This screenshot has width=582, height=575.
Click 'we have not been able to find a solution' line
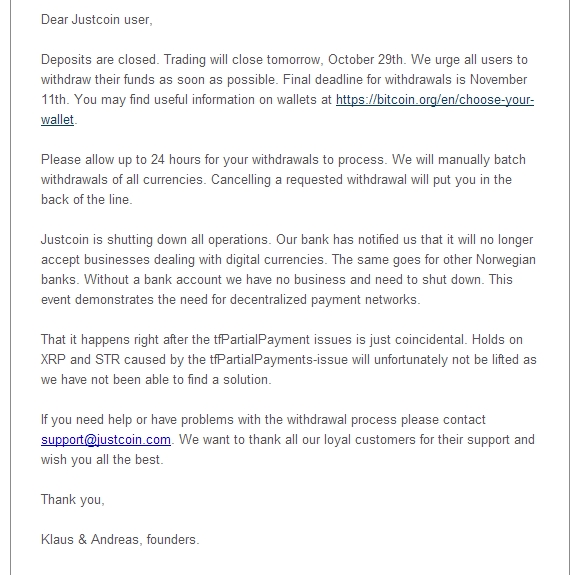[156, 380]
